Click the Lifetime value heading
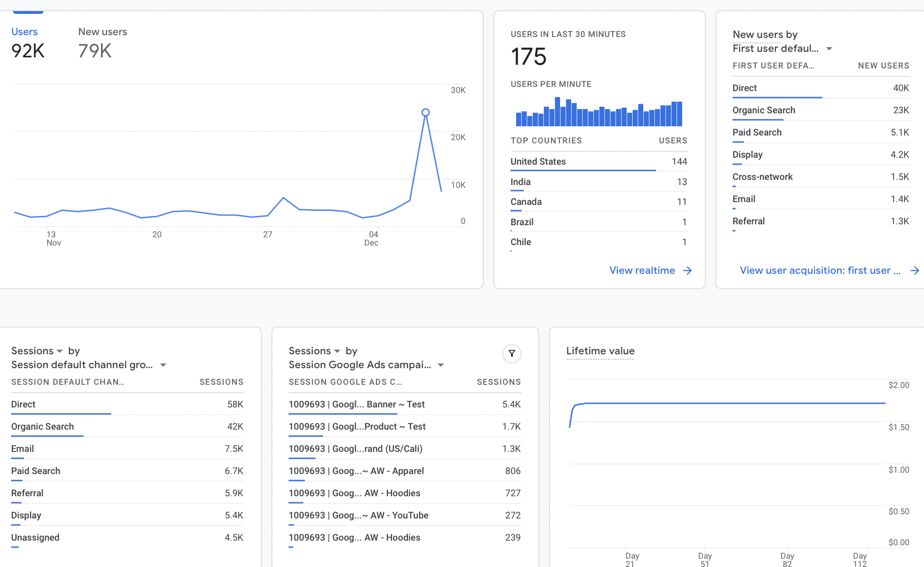This screenshot has height=567, width=924. click(x=600, y=351)
